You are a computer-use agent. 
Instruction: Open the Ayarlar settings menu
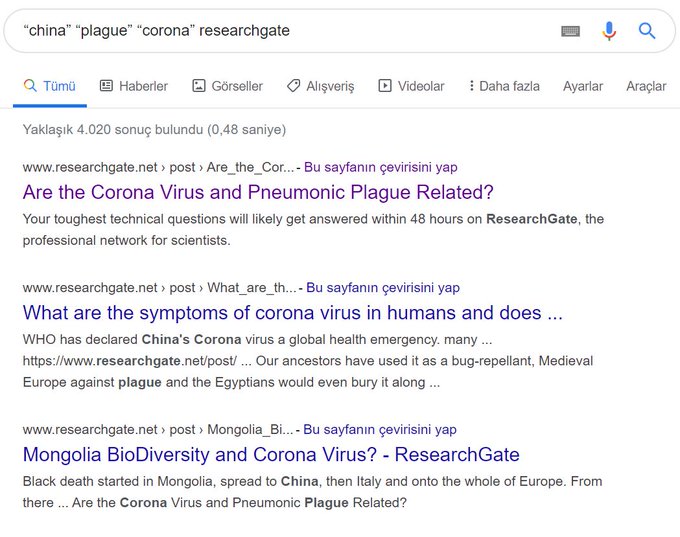point(583,86)
